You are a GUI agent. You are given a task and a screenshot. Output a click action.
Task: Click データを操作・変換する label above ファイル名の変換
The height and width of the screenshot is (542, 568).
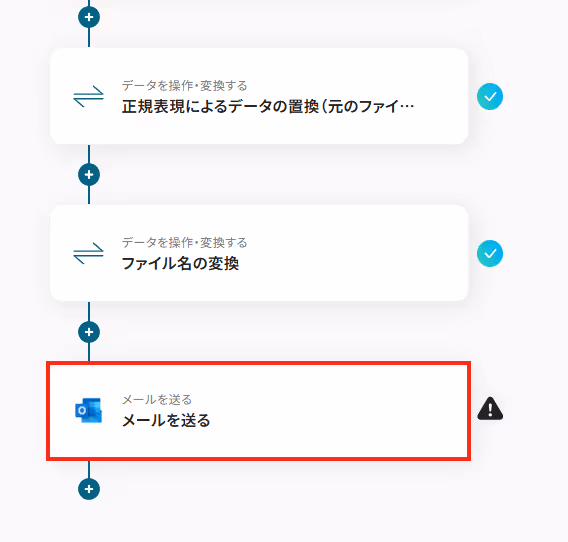coord(184,243)
